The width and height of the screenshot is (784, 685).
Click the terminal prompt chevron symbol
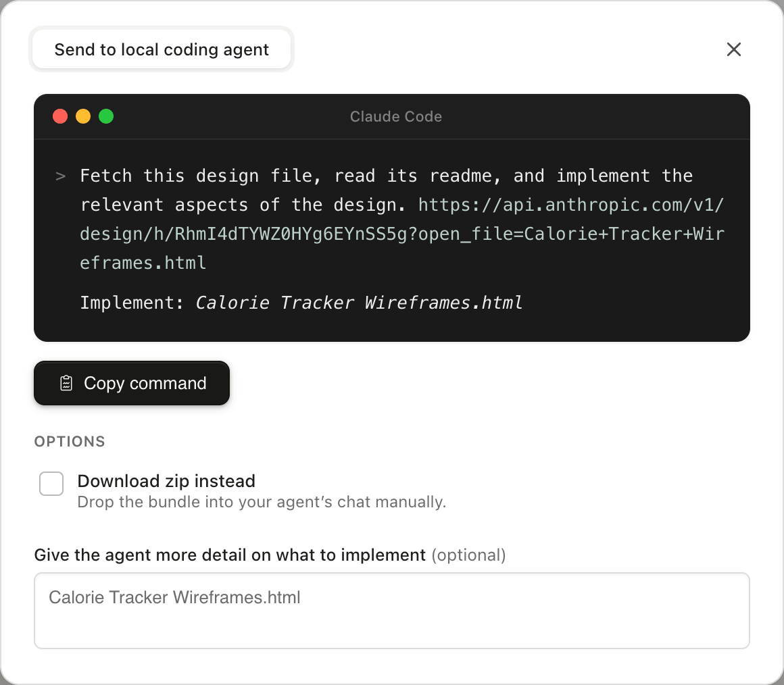[60, 176]
